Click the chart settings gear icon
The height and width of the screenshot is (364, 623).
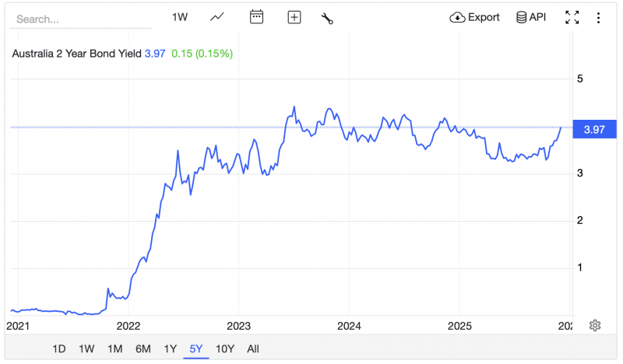(595, 325)
